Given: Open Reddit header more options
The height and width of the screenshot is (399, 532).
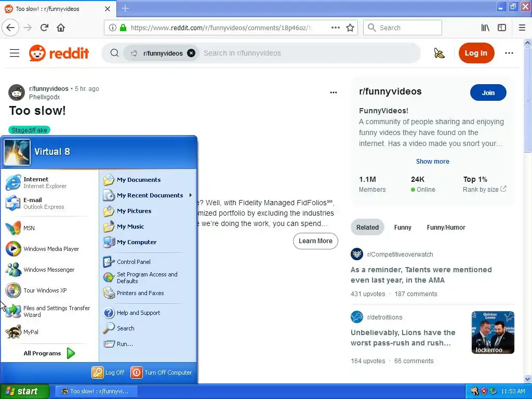Looking at the screenshot, I should [x=509, y=53].
